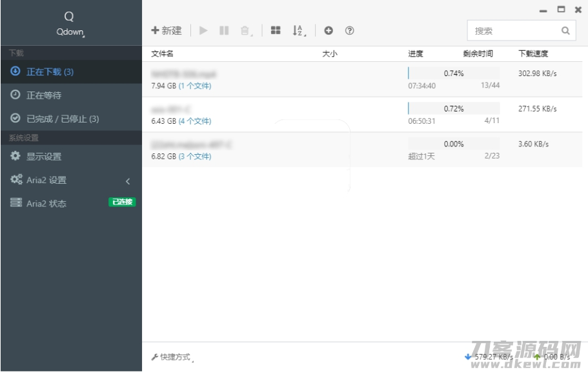Expand the Aria2 设置 submenu
Image resolution: width=588 pixels, height=372 pixels.
click(x=71, y=180)
